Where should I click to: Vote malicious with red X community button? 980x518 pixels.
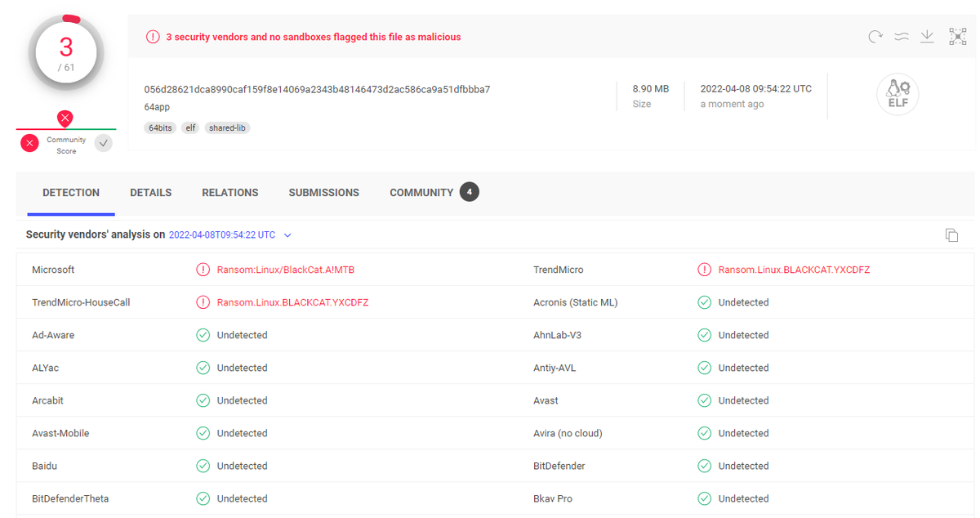click(30, 143)
